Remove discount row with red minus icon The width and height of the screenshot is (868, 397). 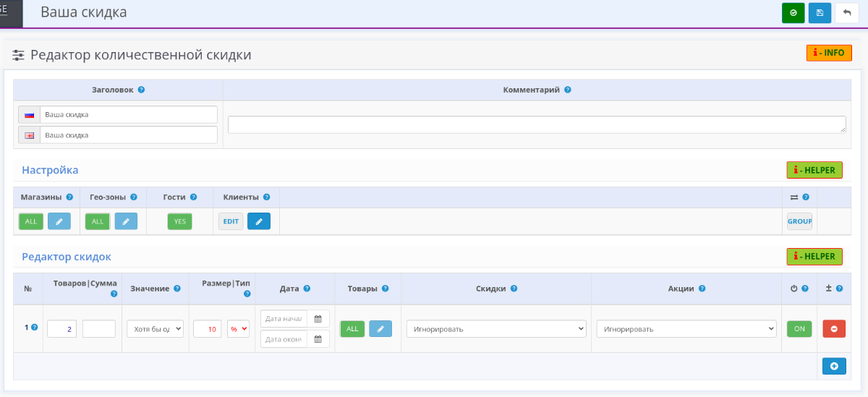click(833, 329)
